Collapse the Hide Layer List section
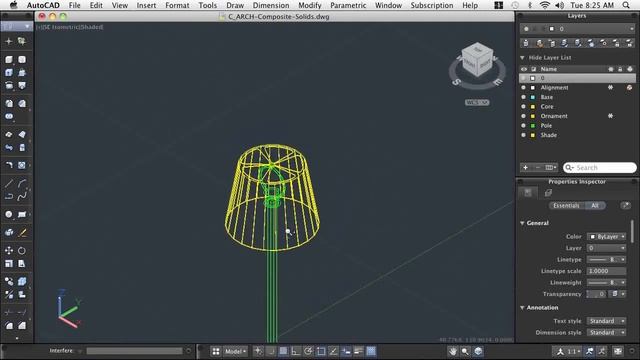Viewport: 640px width, 360px height. click(x=522, y=58)
